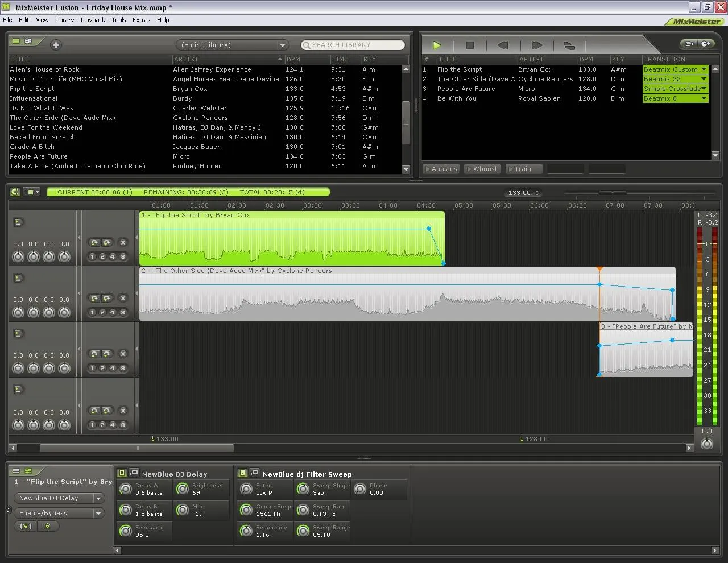Open the timeline view options list icon
The width and height of the screenshot is (728, 563).
tap(31, 192)
